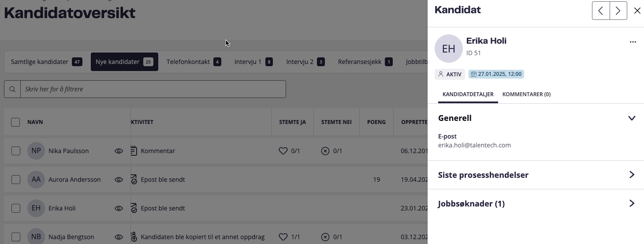Click the eye icon next to Nika Paulsson
644x244 pixels.
click(x=119, y=151)
